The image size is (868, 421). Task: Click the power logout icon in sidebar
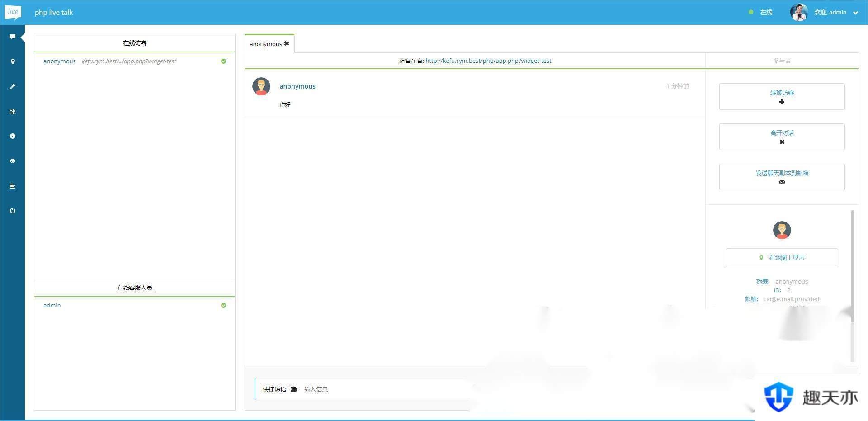[13, 211]
